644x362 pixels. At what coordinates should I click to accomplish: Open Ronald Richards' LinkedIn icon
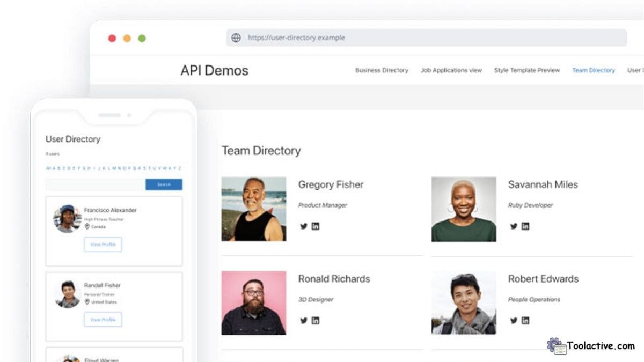[x=316, y=321]
